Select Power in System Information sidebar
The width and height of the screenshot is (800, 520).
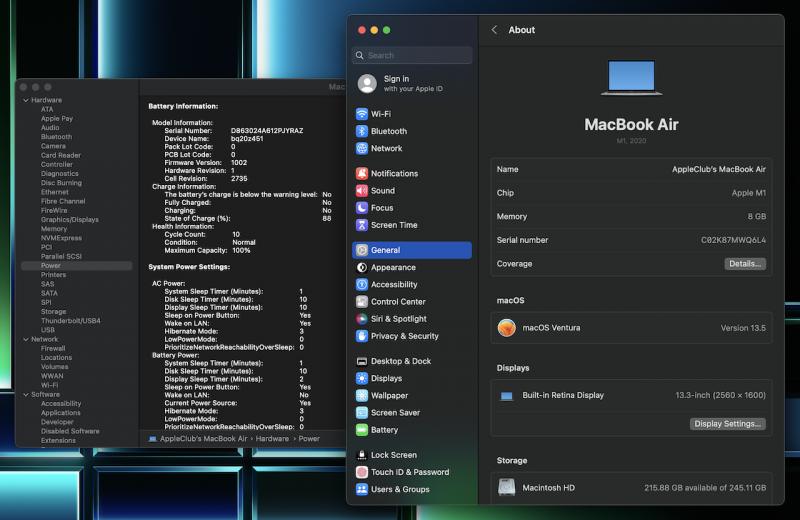click(x=77, y=265)
